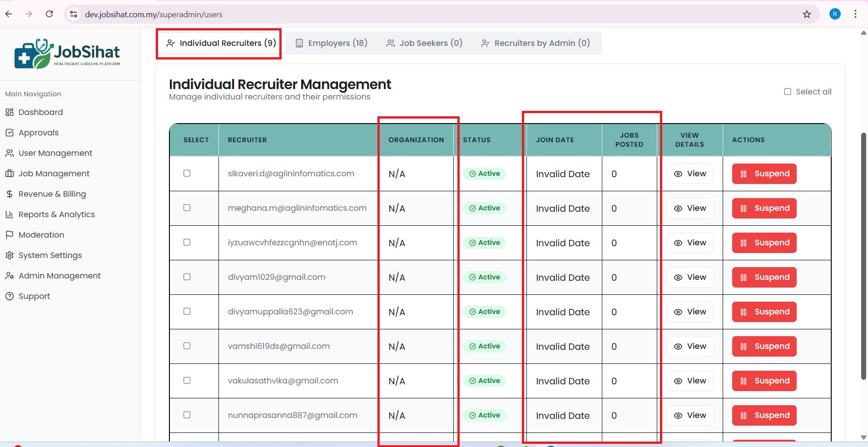
Task: Check the Select all checkbox
Action: point(788,92)
